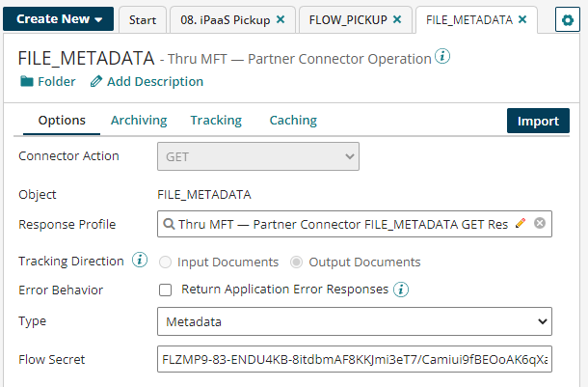Close the 08. iPaaS Pickup tab
Viewport: 588px width, 387px height.
tap(281, 19)
